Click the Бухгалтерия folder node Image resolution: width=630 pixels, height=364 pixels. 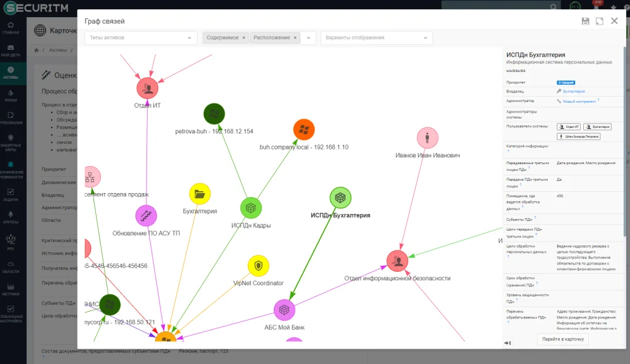(x=200, y=194)
